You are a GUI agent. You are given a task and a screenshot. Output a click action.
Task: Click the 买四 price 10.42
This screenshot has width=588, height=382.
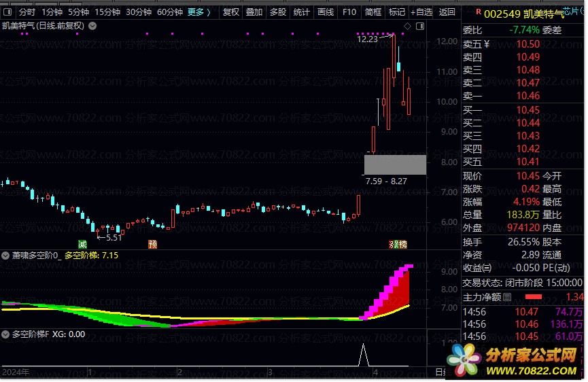(528, 149)
